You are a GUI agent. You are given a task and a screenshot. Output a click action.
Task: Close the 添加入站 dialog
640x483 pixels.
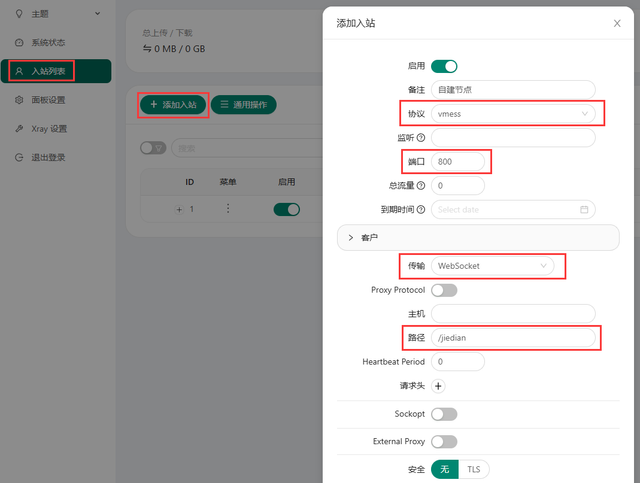[616, 23]
